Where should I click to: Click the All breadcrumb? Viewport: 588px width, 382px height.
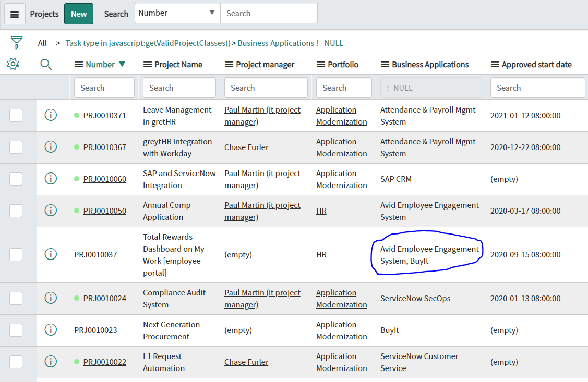click(42, 43)
